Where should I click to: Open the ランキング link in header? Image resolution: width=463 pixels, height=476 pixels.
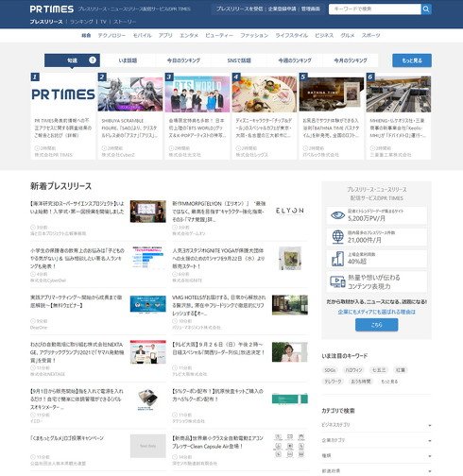(81, 22)
